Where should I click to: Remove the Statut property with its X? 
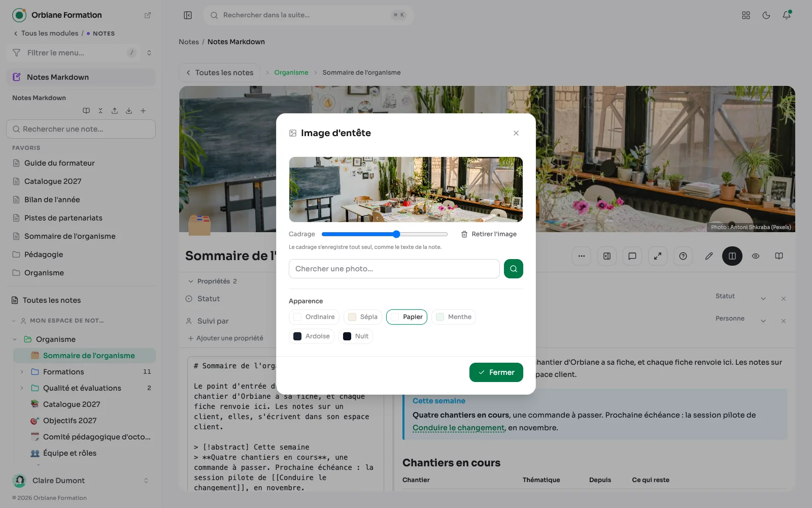click(784, 299)
